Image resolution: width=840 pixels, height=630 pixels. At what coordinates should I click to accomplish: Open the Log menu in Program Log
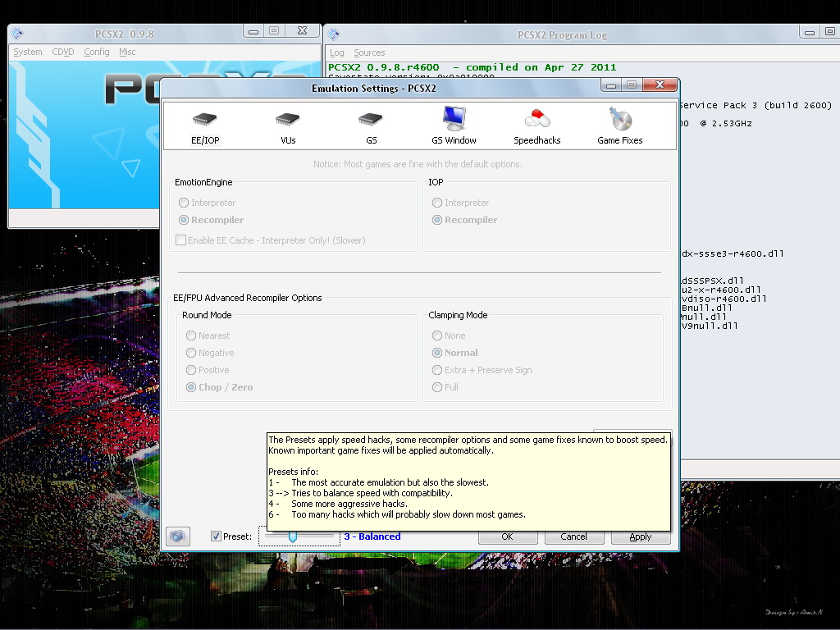(x=337, y=52)
